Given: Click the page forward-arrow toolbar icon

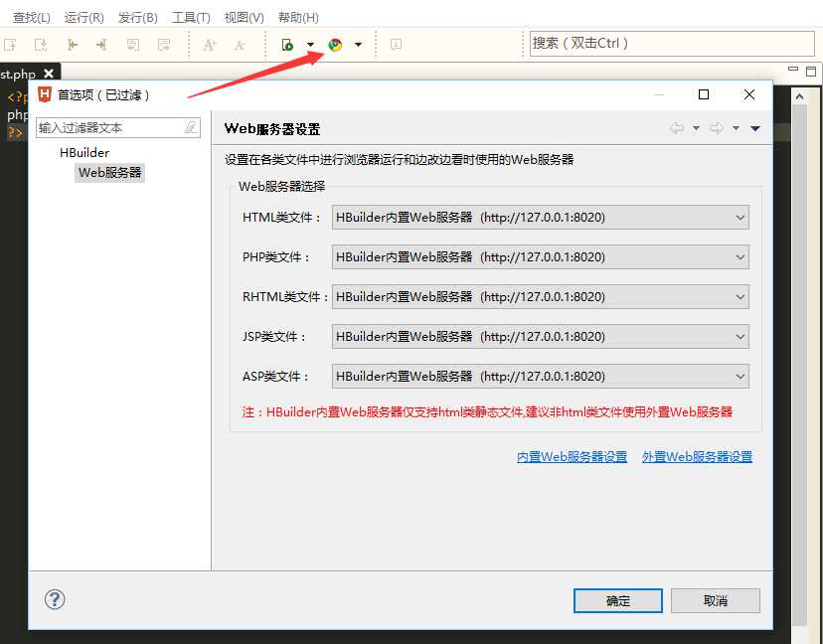Looking at the screenshot, I should (x=164, y=45).
